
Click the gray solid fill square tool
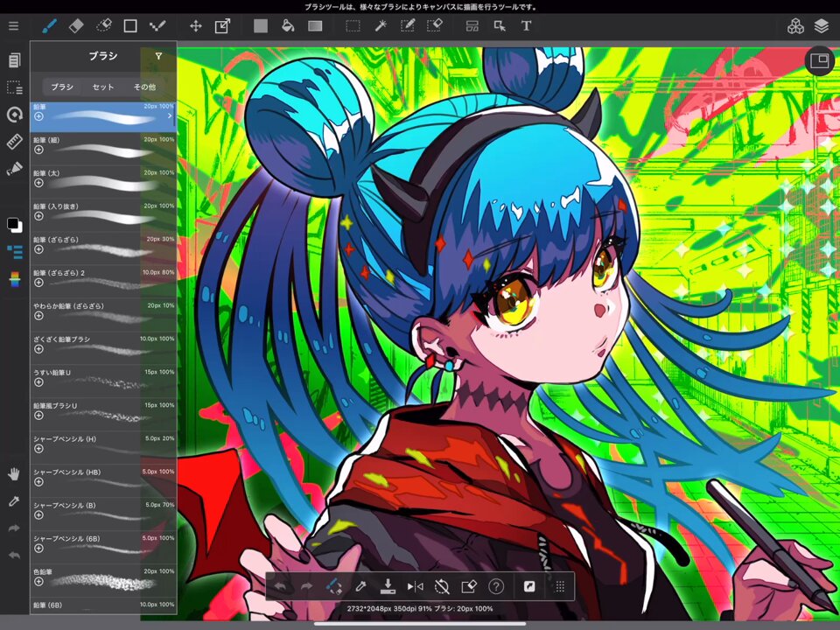[261, 25]
